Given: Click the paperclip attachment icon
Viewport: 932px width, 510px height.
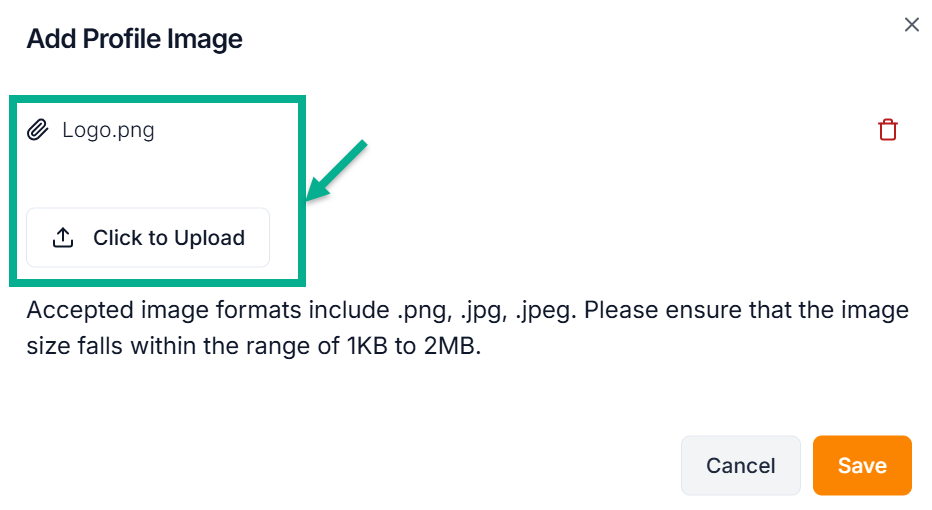Looking at the screenshot, I should [x=38, y=130].
